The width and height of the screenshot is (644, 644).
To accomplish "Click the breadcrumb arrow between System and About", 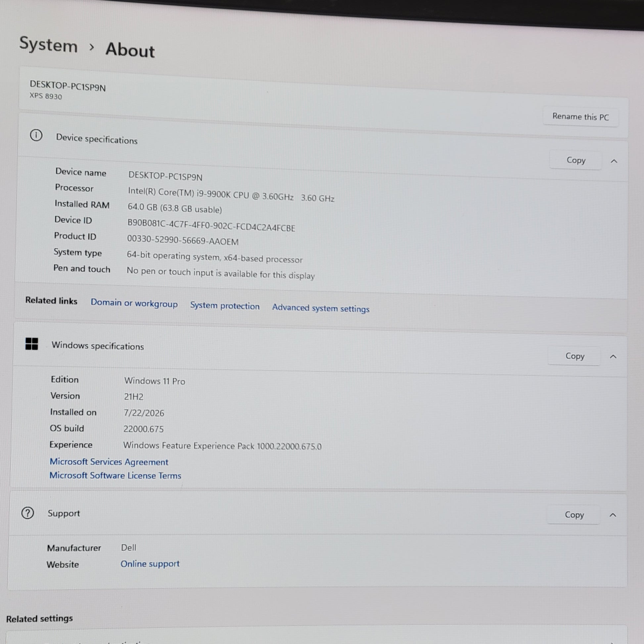I will point(92,47).
